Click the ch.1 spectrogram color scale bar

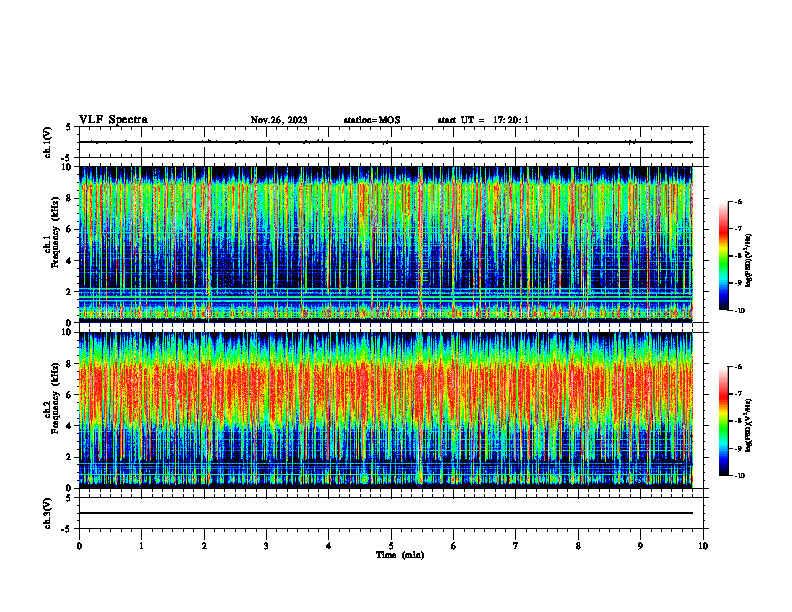[x=723, y=256]
